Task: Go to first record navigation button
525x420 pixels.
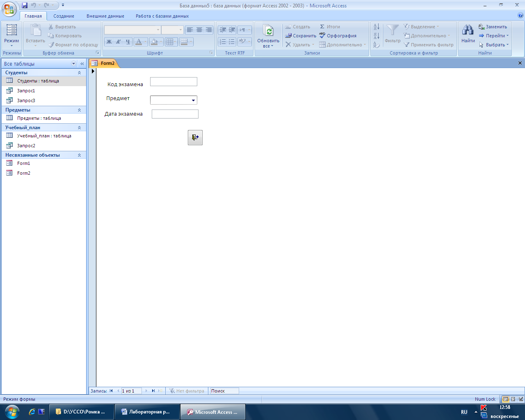Action: (111, 391)
